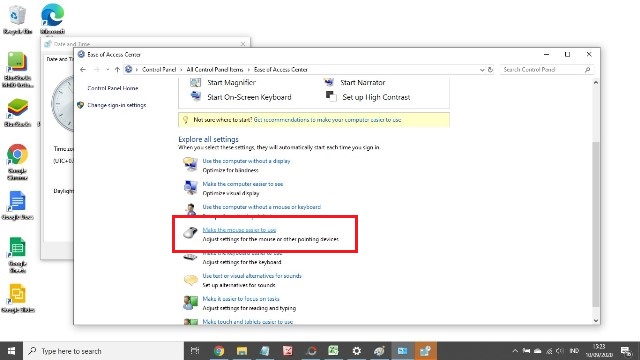The image size is (640, 360).
Task: Click the Date and Time window title
Action: pos(72,44)
